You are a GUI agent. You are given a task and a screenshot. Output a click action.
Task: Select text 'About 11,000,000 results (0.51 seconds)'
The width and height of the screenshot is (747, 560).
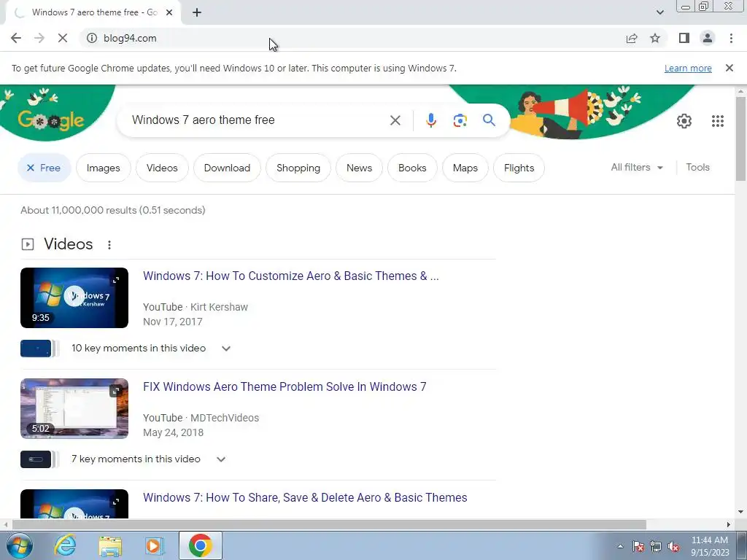tap(113, 211)
